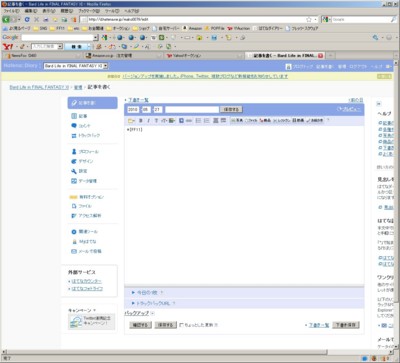This screenshot has height=363, width=400.
Task: Click the folder icon in the editor toolbar
Action: [131, 120]
